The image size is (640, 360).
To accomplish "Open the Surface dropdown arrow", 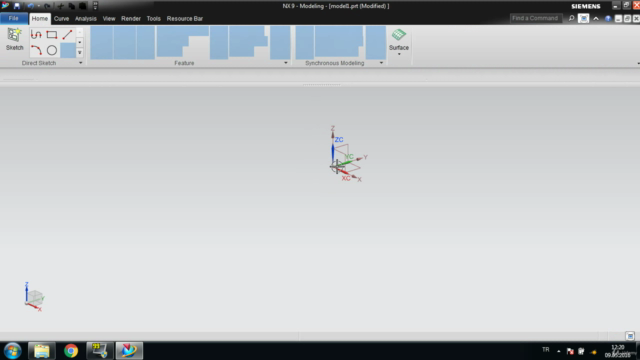I will coord(399,54).
